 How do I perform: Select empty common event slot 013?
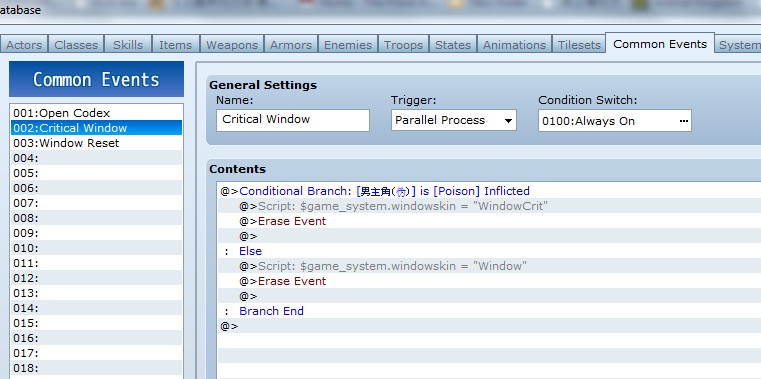(97, 293)
